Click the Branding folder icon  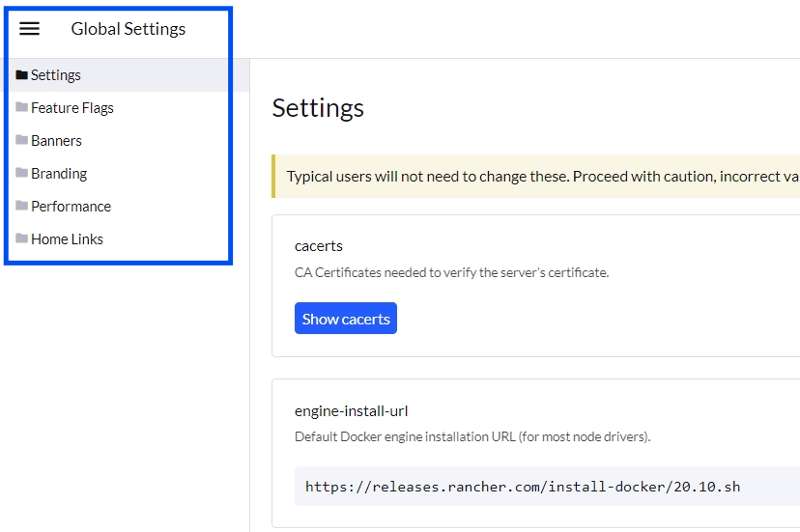pyautogui.click(x=21, y=173)
